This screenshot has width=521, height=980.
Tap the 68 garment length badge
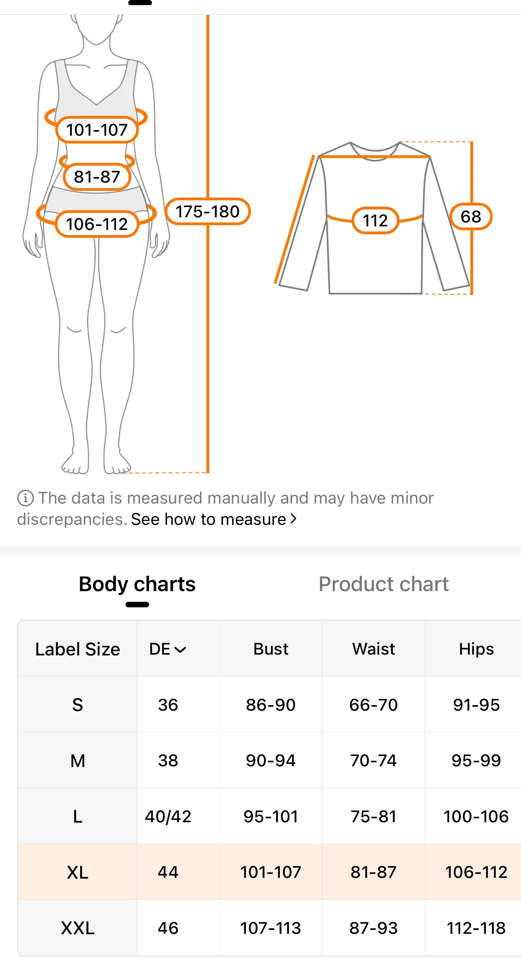tap(471, 217)
